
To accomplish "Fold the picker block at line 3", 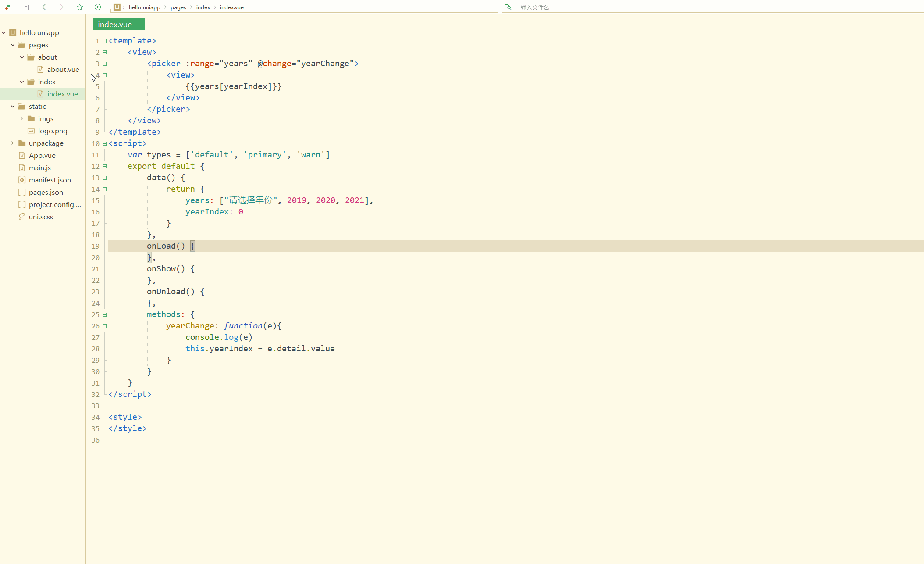I will pos(105,64).
